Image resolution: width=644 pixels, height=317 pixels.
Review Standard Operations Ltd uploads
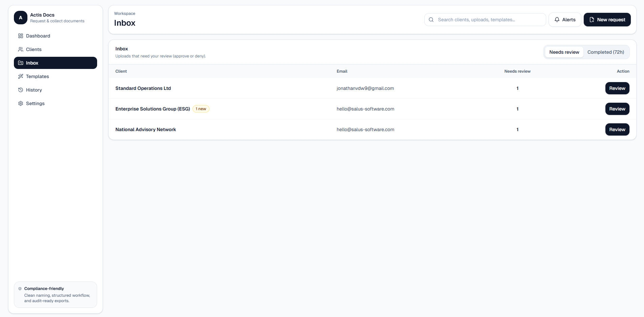pyautogui.click(x=617, y=88)
